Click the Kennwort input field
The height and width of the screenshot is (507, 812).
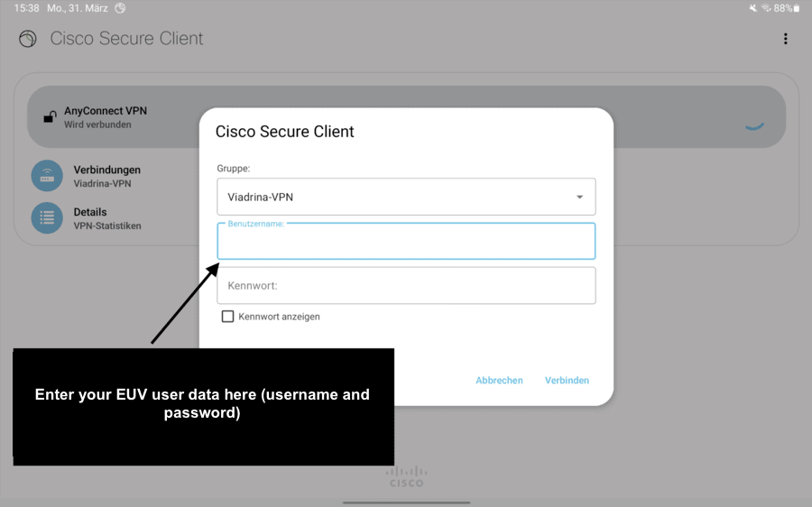[406, 285]
